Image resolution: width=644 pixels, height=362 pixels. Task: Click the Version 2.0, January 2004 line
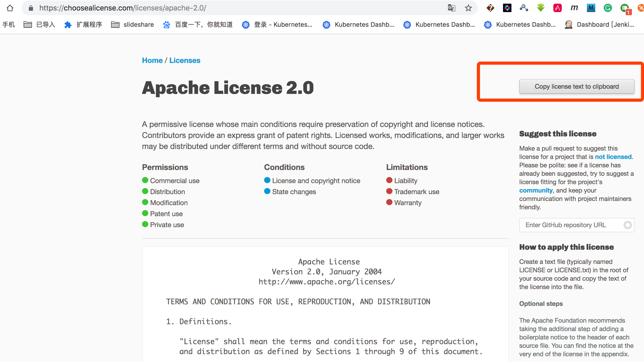[327, 272]
